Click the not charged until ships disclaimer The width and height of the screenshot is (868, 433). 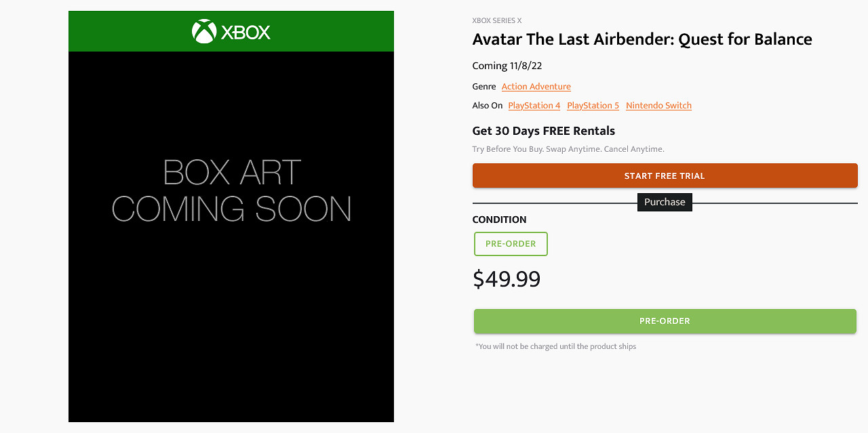coord(555,347)
